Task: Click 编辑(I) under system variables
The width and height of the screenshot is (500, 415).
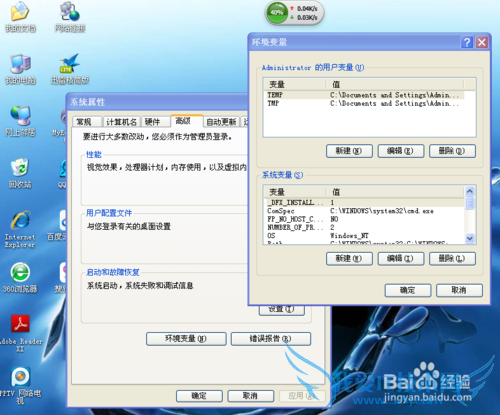Action: (x=401, y=258)
